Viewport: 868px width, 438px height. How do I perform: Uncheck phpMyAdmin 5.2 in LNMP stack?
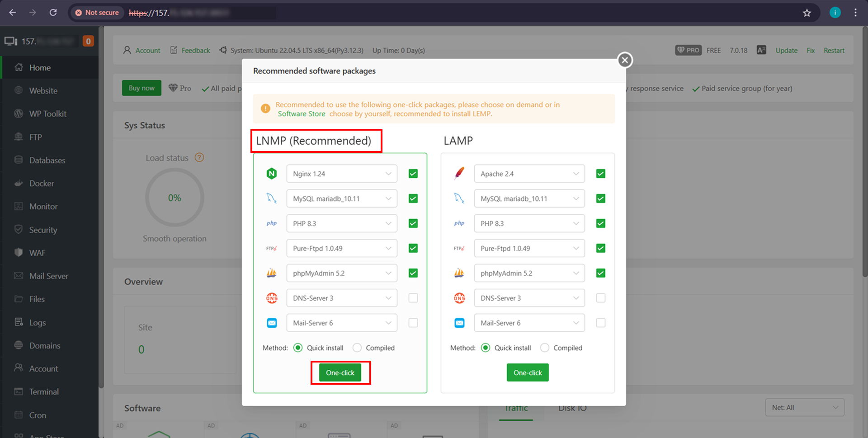pos(413,273)
